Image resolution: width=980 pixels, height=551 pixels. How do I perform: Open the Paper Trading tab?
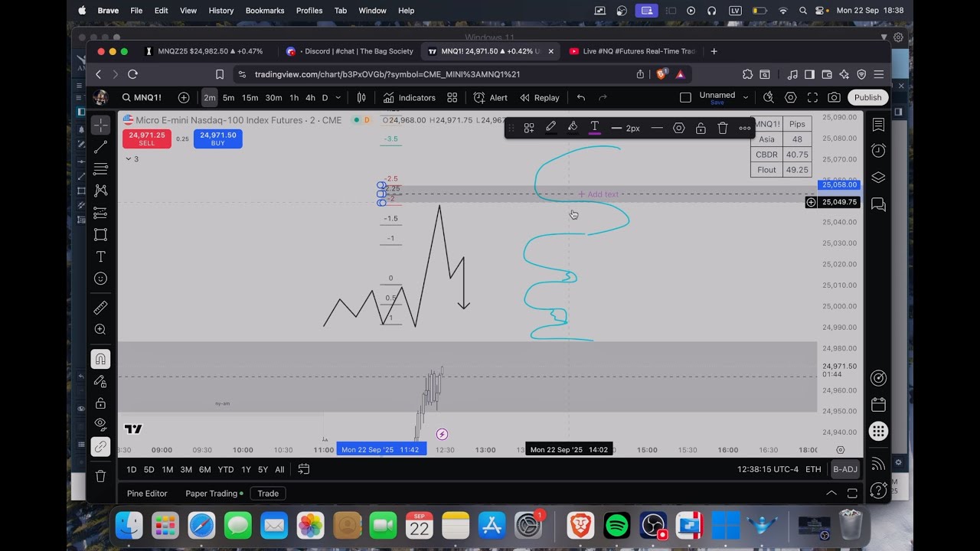pyautogui.click(x=214, y=494)
